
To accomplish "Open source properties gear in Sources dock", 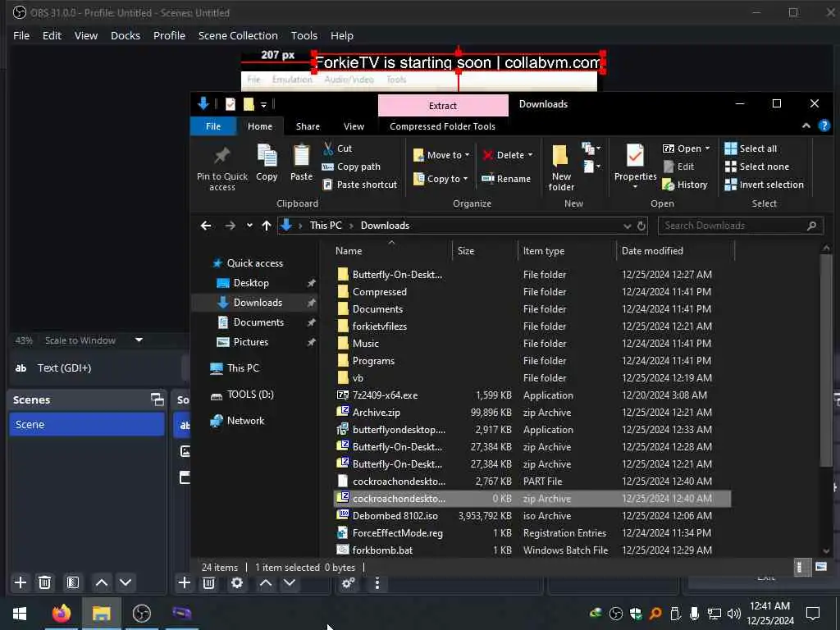I will (237, 582).
